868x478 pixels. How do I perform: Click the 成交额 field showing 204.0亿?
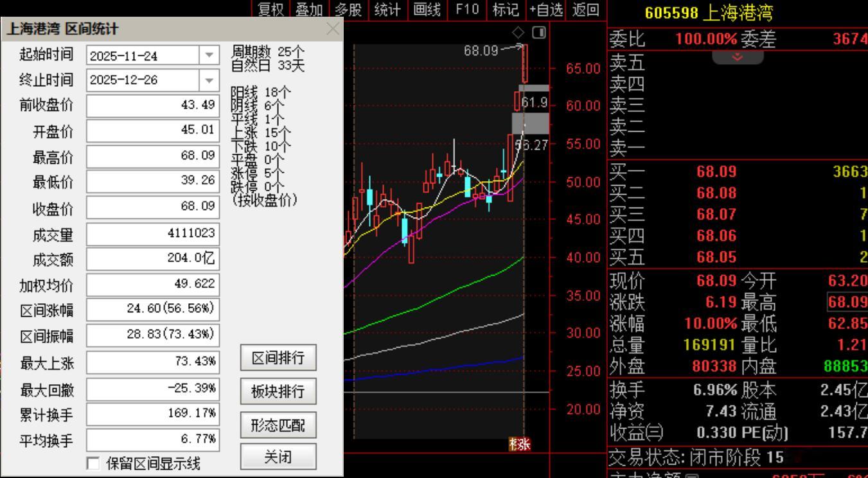click(152, 259)
